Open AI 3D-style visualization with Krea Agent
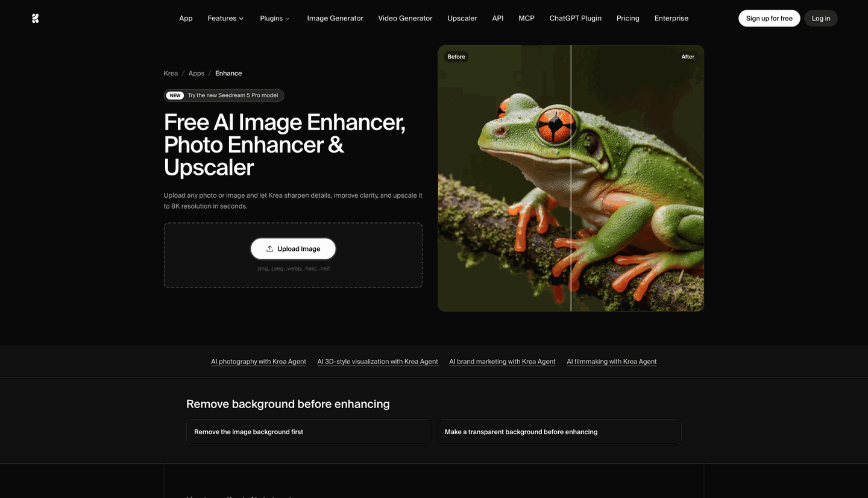 tap(378, 362)
